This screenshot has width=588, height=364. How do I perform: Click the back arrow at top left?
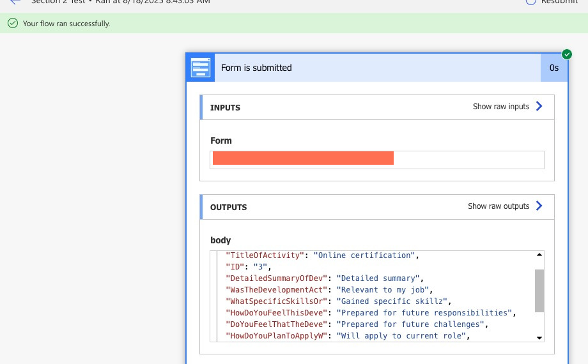15,2
